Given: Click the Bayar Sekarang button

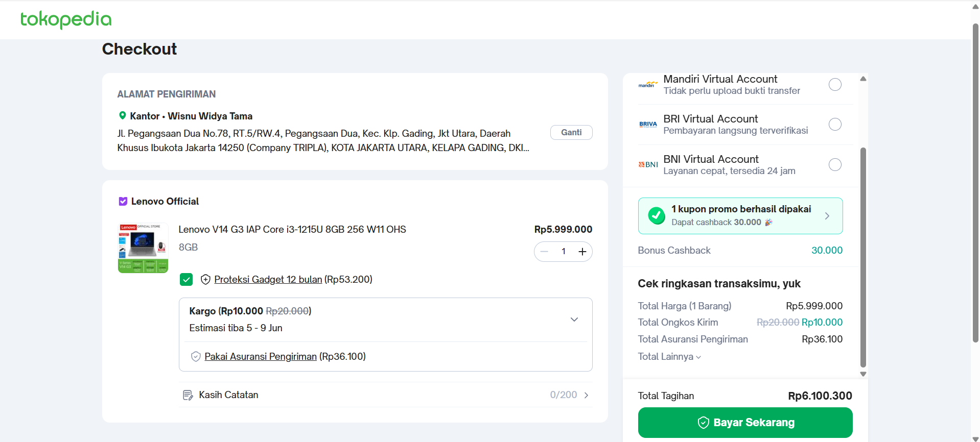Looking at the screenshot, I should (745, 423).
